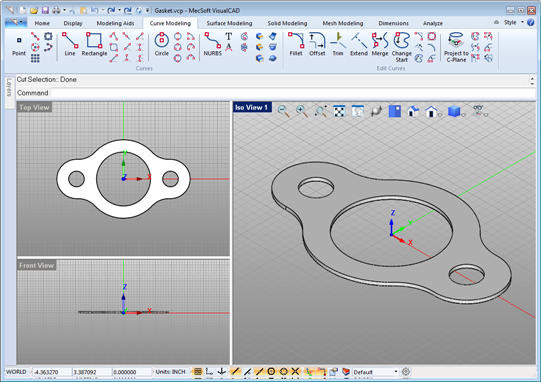The height and width of the screenshot is (382, 541).
Task: Click Zoom In magnifier in Iso View
Action: tap(302, 111)
